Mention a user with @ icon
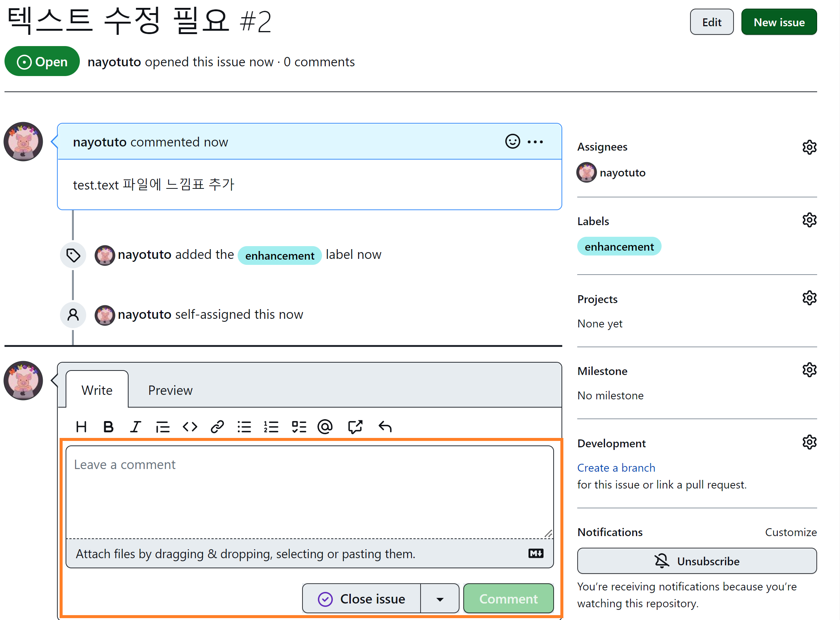The height and width of the screenshot is (620, 840). pyautogui.click(x=325, y=427)
